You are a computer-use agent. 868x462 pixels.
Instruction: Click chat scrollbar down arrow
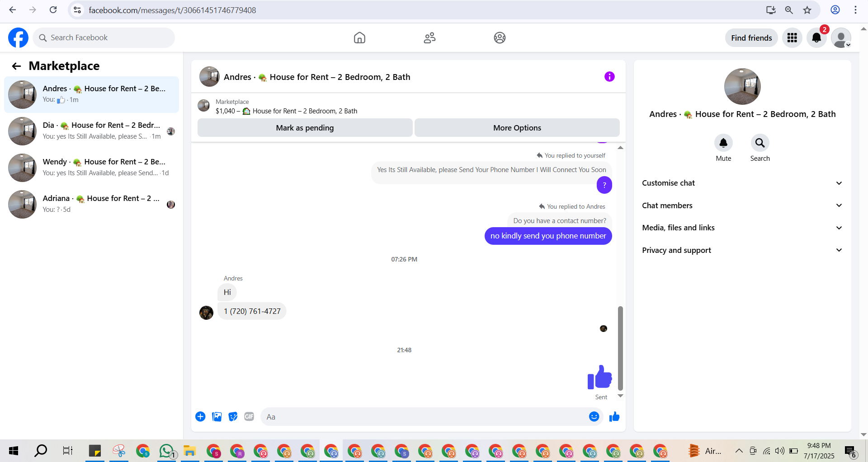click(620, 396)
